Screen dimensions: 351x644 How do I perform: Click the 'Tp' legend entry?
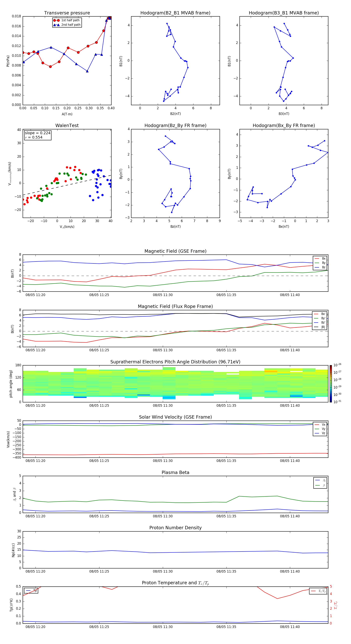point(31,591)
